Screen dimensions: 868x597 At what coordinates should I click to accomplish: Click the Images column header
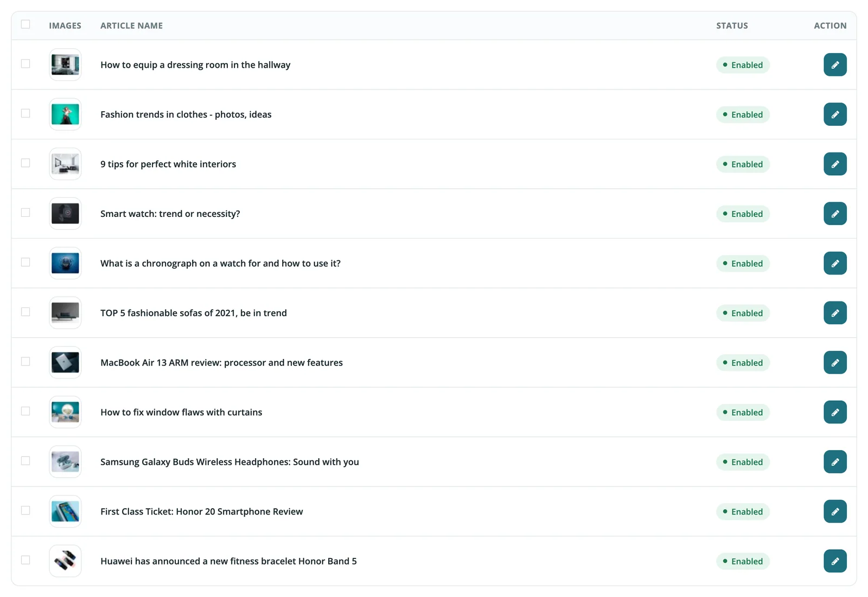(x=65, y=25)
